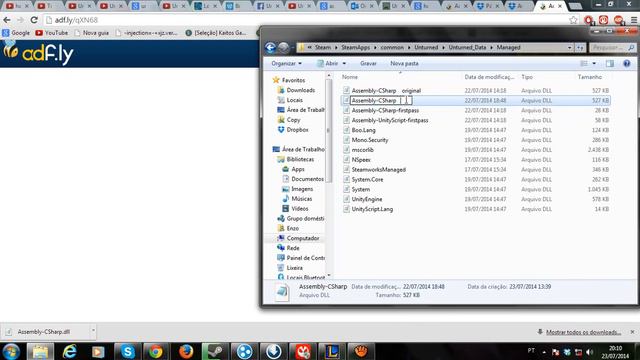Switch to Chrome in the taskbar

click(156, 351)
